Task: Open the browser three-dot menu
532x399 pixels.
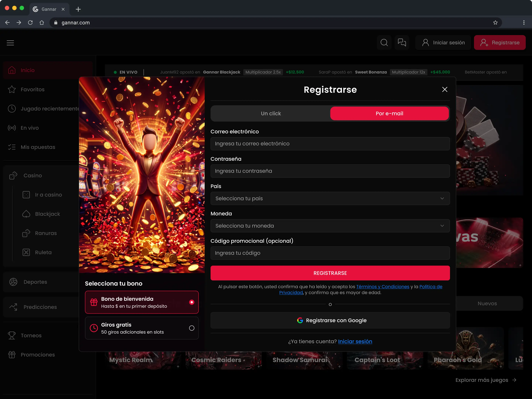Action: (524, 23)
